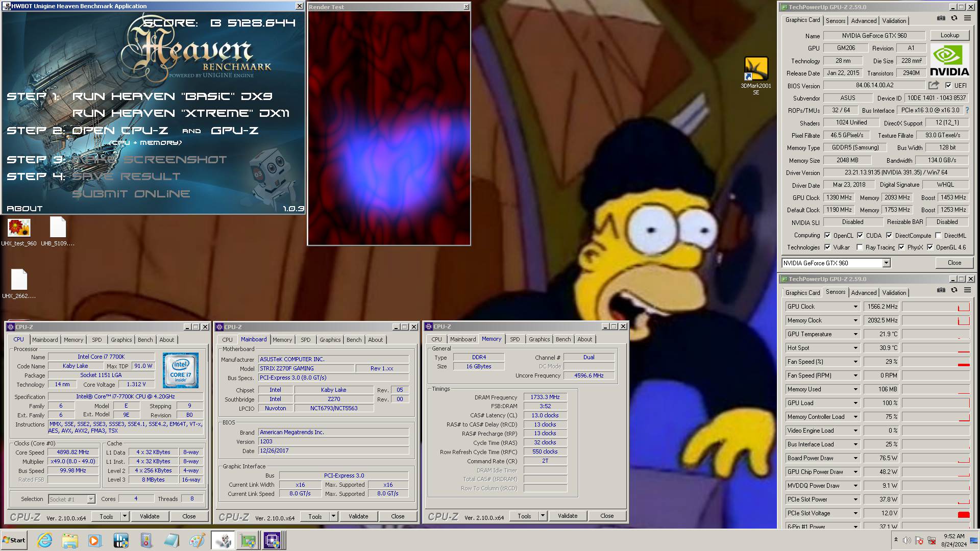This screenshot has height=551, width=980.
Task: Select the UHX_2662 desktop file
Action: 19,284
